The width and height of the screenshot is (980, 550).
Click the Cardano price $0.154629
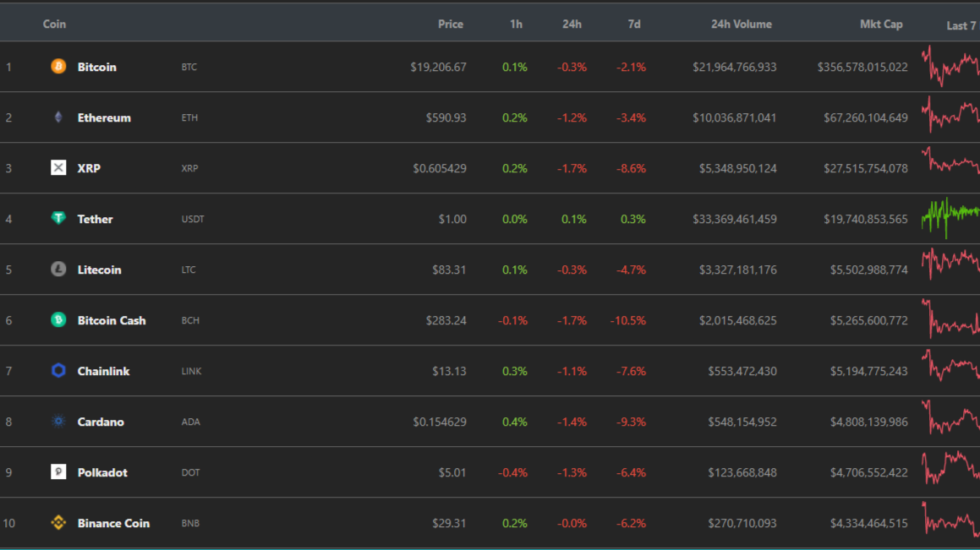click(x=440, y=422)
